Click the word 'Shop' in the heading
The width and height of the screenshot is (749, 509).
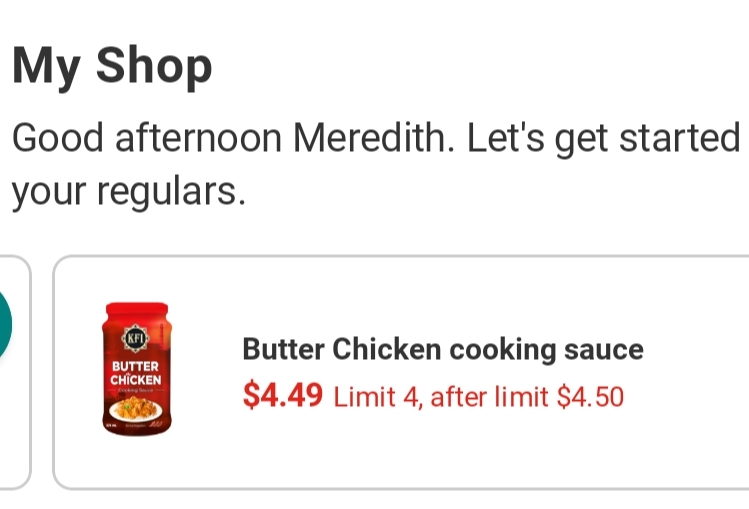tap(155, 66)
